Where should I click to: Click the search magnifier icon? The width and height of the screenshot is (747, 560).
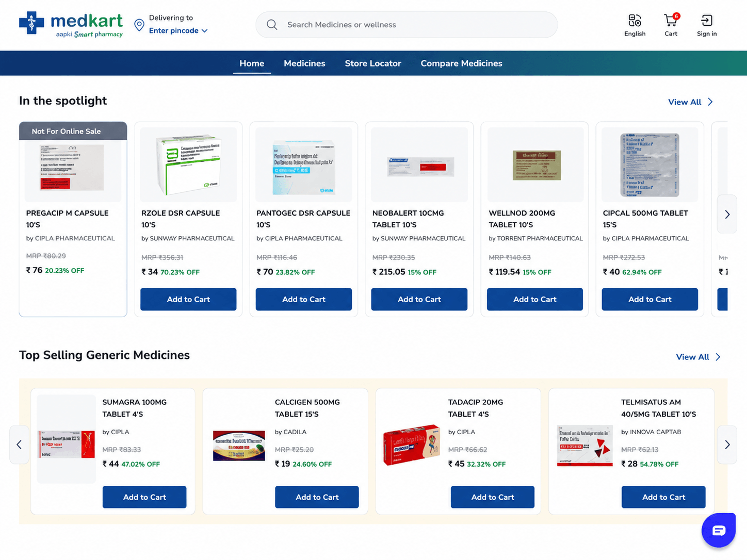[x=272, y=25]
